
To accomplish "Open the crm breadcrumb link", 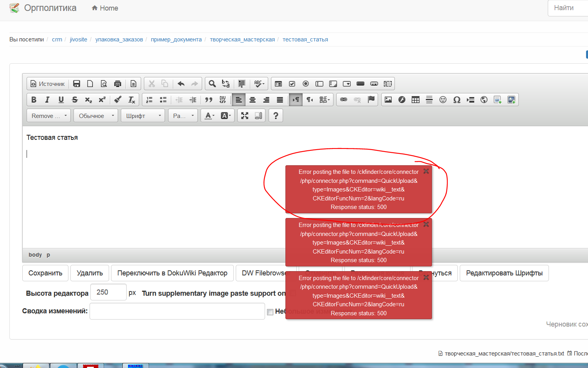I will click(x=57, y=39).
